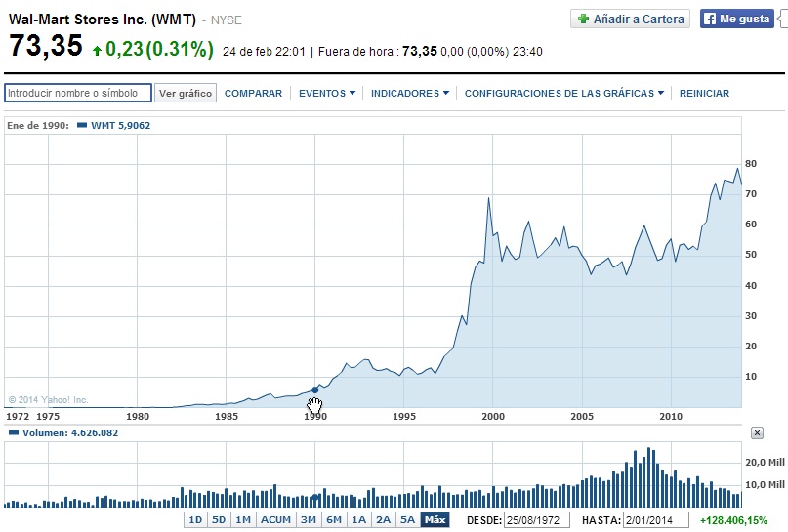Viewport: 788px width, 532px height.
Task: Click the green plus Añadir a Cartera button
Action: pyautogui.click(x=630, y=20)
